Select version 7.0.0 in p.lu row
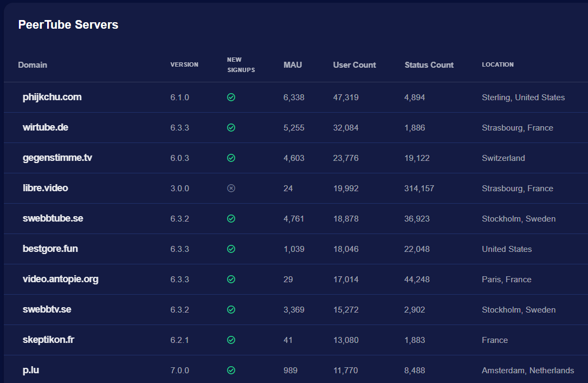This screenshot has width=588, height=383. point(179,371)
